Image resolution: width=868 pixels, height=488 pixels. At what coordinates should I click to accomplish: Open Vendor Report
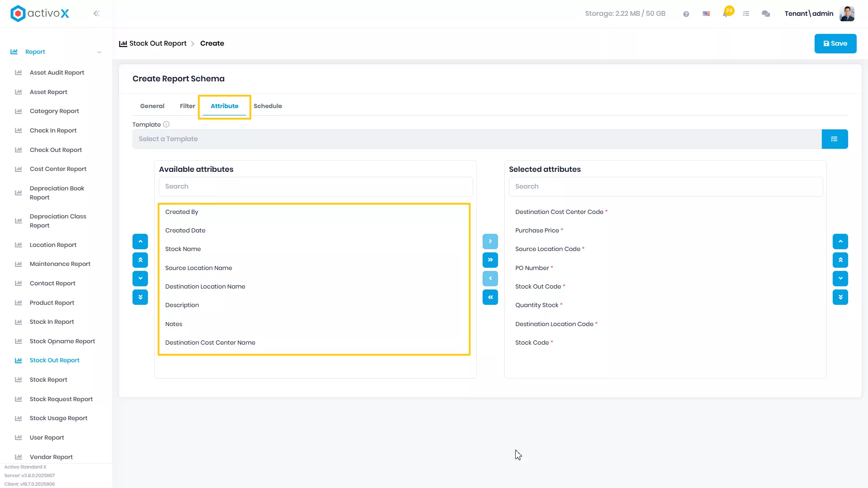(x=51, y=457)
